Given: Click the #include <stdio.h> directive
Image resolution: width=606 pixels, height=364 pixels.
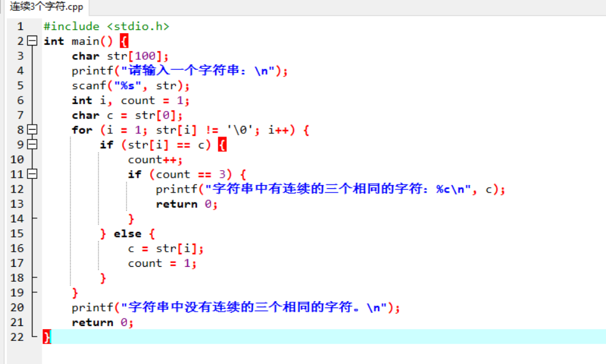Looking at the screenshot, I should pos(106,26).
